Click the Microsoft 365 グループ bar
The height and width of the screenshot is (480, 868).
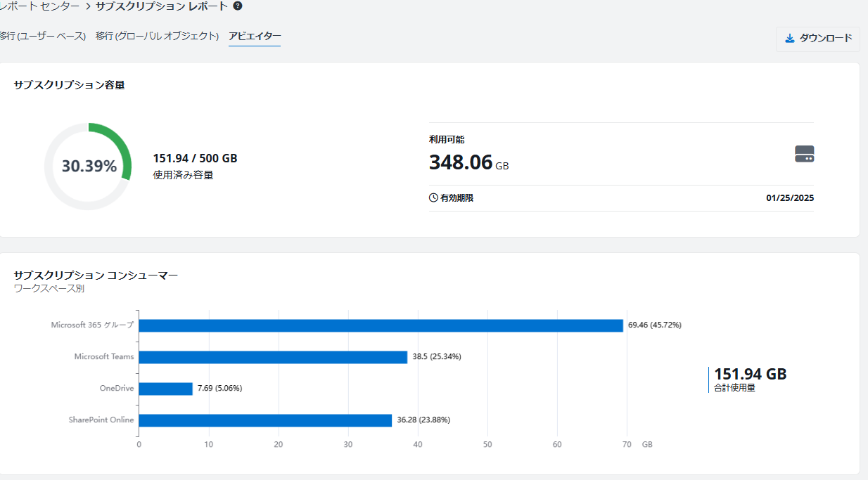pyautogui.click(x=381, y=325)
